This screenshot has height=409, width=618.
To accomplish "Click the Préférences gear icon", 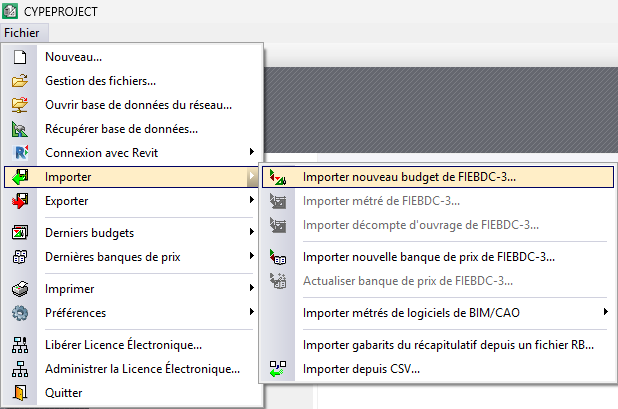I will [20, 313].
